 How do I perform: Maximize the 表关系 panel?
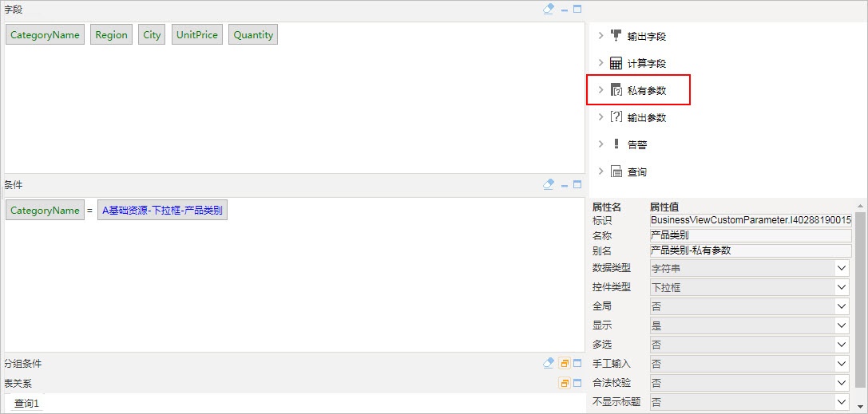click(577, 383)
